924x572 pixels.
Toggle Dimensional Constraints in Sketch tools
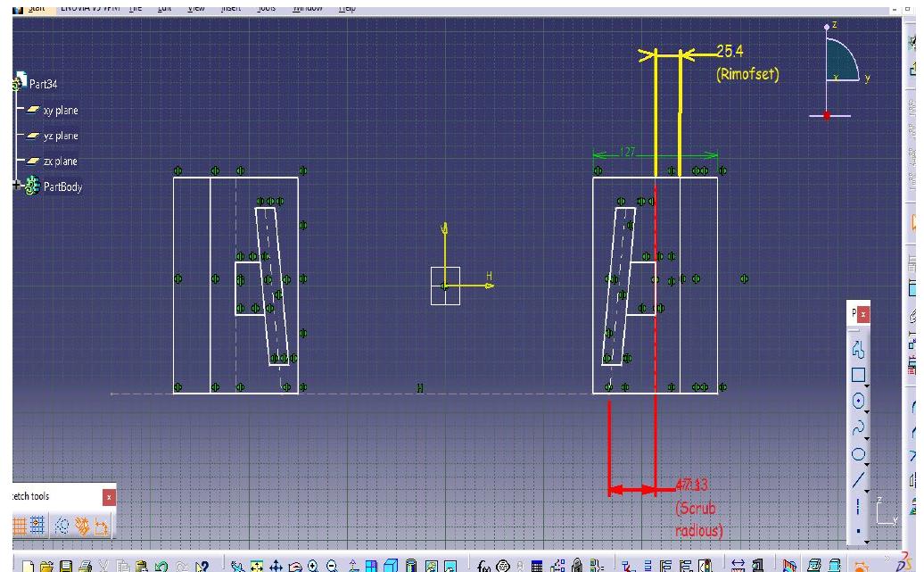point(101,526)
